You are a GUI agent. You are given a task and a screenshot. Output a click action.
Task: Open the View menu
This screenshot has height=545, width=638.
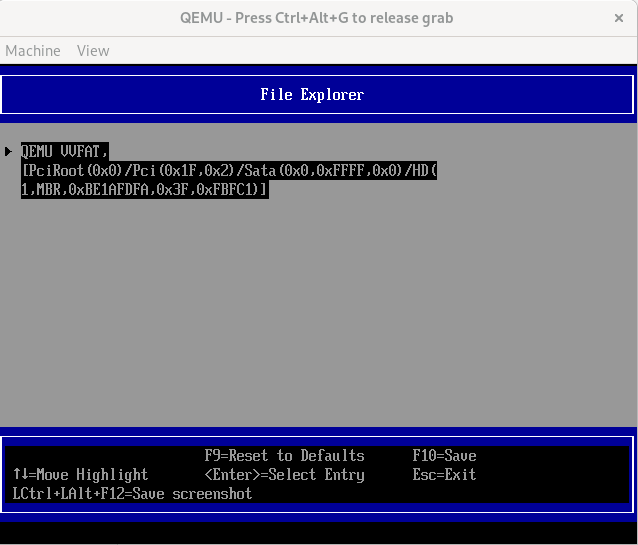click(x=93, y=51)
